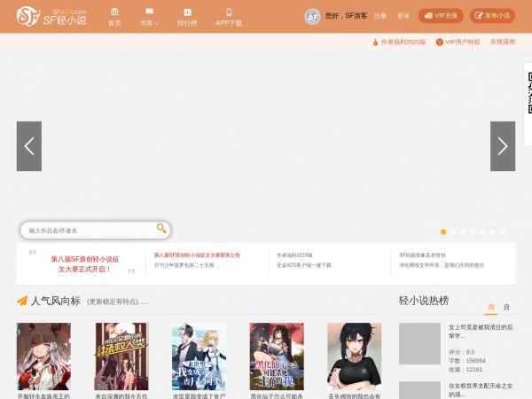
Task: Open the 黑化仙子 novel cover
Action: (277, 356)
